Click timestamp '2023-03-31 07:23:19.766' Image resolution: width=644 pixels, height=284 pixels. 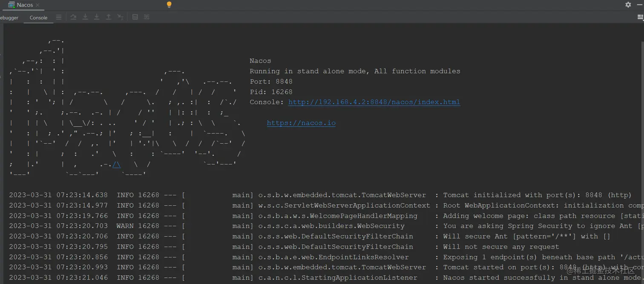click(58, 216)
